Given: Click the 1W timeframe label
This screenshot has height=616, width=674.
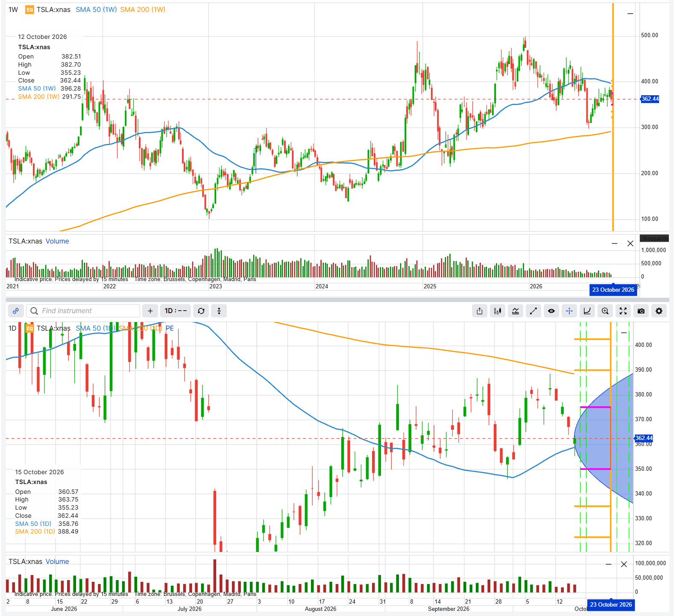Looking at the screenshot, I should [x=13, y=9].
